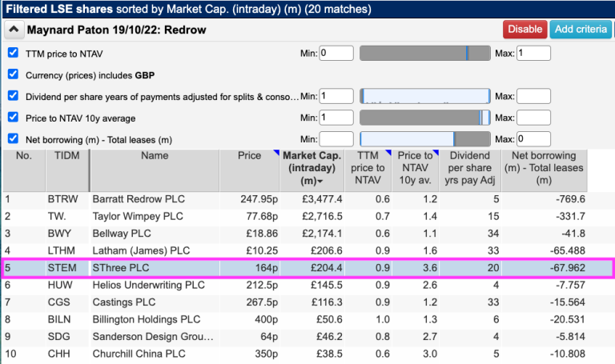Uncheck TTM price to NTAV criterion
Image resolution: width=615 pixels, height=364 pixels.
click(13, 53)
